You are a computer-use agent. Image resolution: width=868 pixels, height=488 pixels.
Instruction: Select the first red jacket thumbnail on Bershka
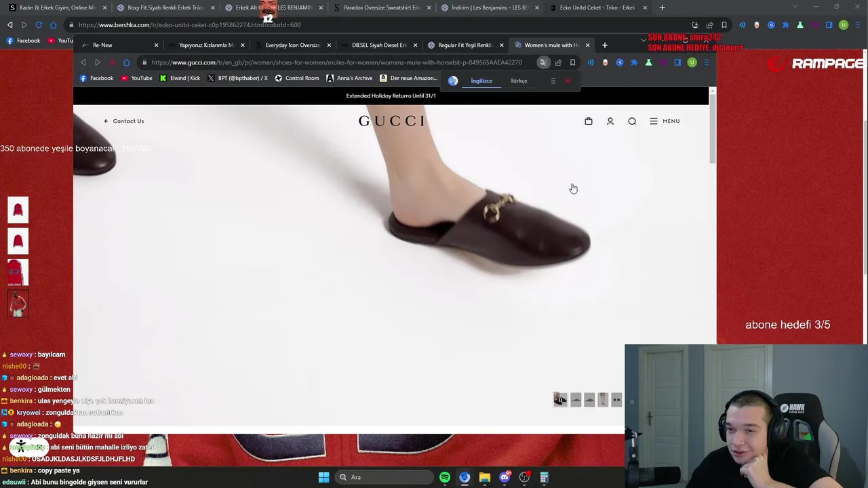click(x=18, y=209)
